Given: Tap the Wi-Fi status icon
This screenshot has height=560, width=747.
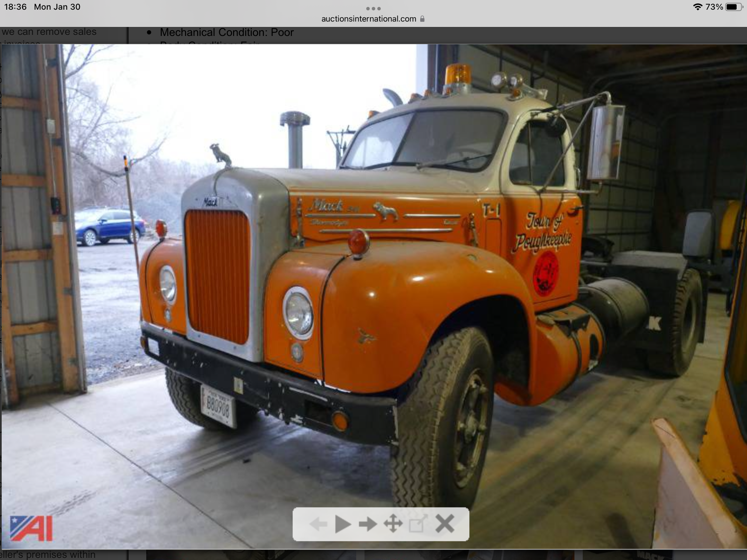Looking at the screenshot, I should coord(697,7).
